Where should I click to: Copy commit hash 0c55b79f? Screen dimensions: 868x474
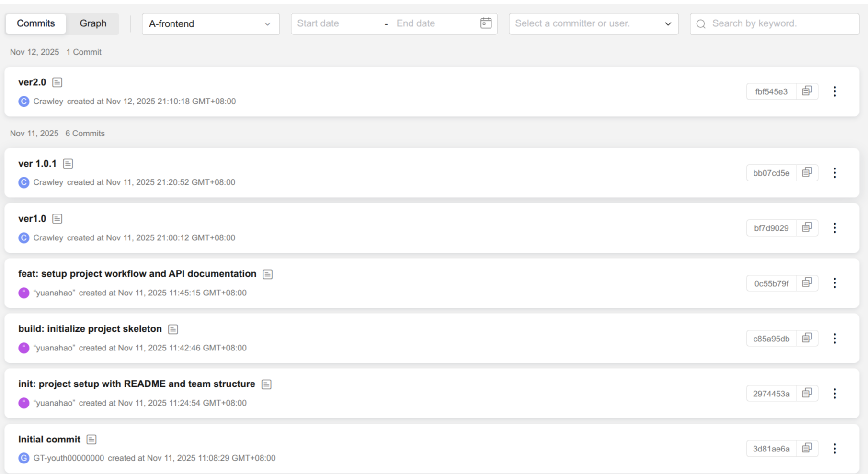(x=807, y=282)
